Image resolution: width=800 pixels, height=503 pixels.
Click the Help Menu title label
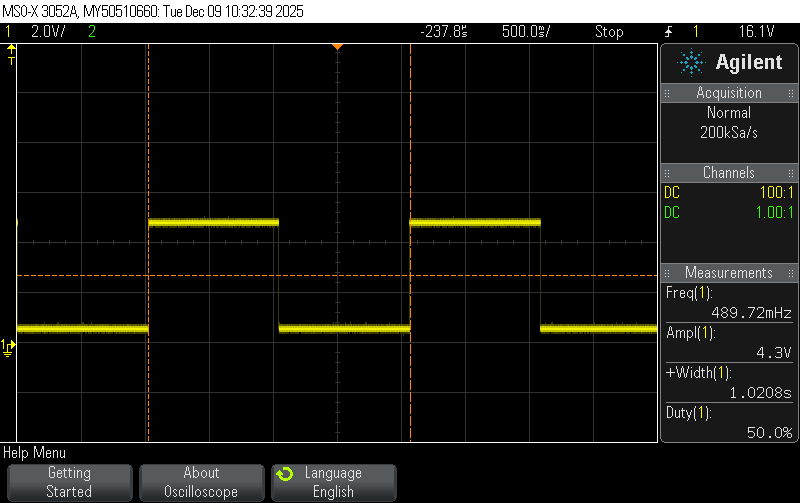coord(34,452)
